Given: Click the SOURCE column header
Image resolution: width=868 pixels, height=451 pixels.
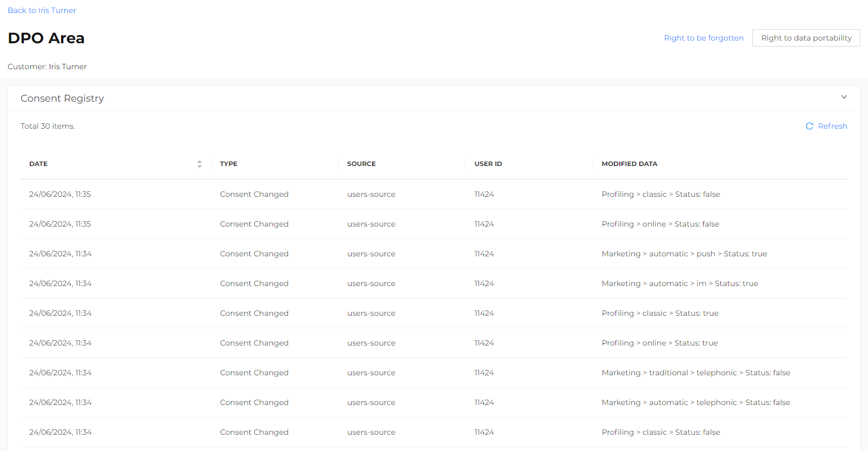Looking at the screenshot, I should coord(361,164).
